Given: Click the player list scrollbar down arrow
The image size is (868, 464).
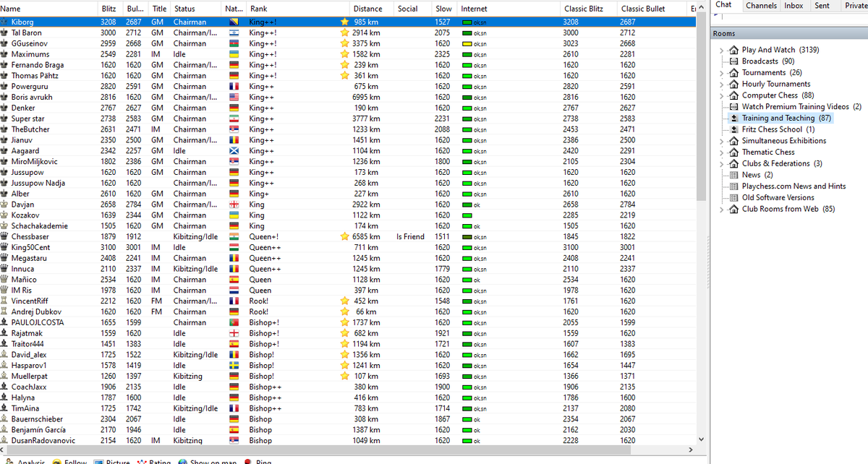Looking at the screenshot, I should pyautogui.click(x=699, y=439).
